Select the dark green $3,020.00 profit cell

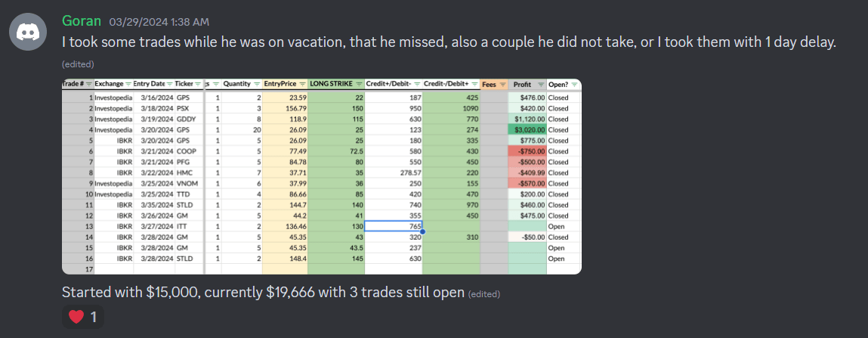point(527,129)
